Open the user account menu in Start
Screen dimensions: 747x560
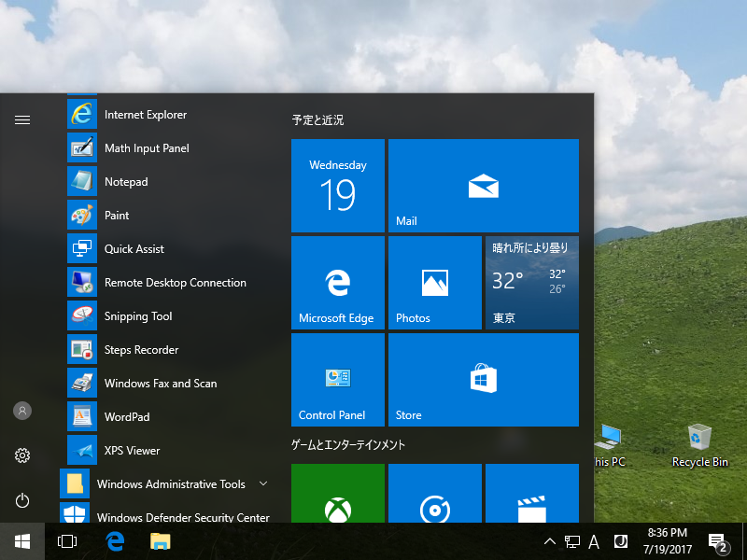[22, 411]
